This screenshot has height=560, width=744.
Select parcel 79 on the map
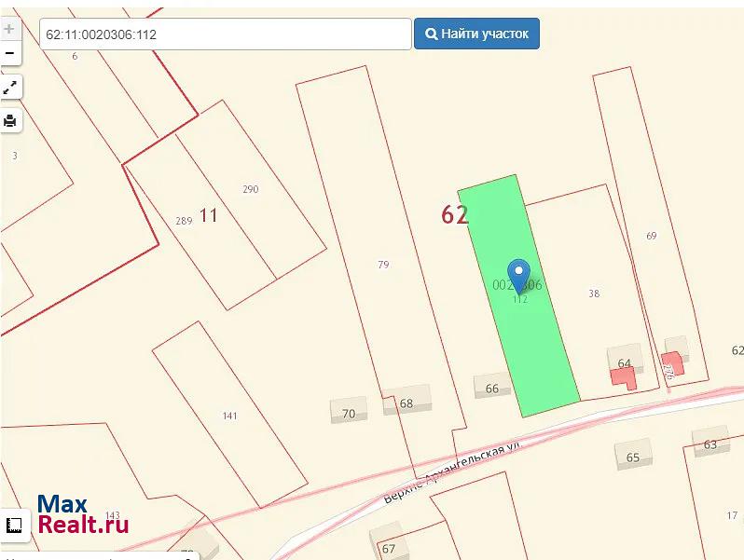pos(382,265)
